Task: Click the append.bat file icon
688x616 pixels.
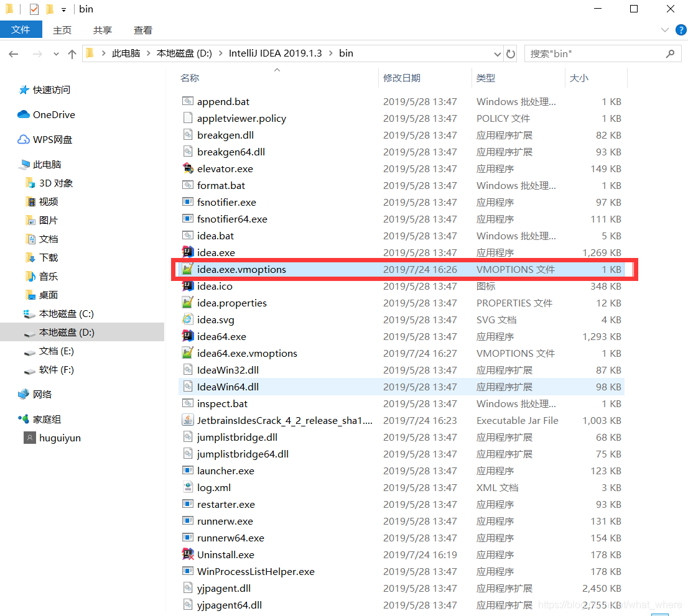Action: pos(188,101)
